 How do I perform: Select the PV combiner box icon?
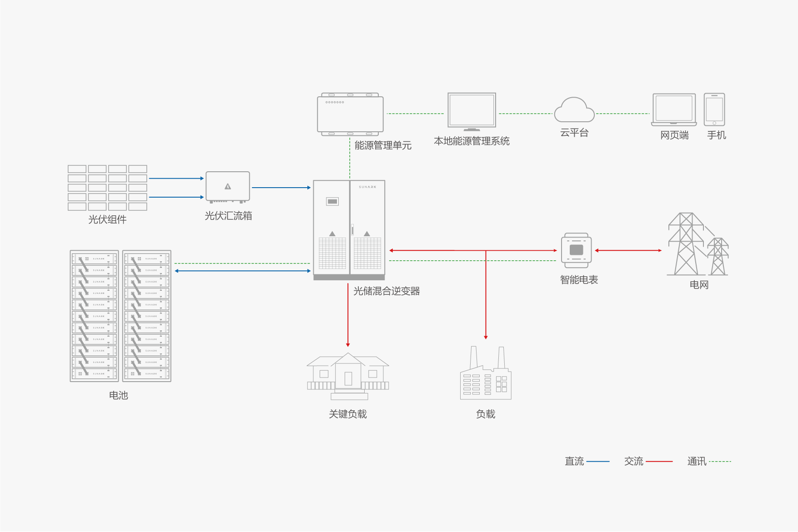(228, 187)
